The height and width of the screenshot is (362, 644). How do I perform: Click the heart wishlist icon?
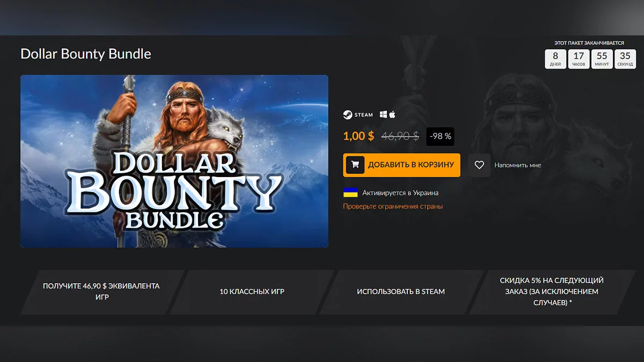479,165
